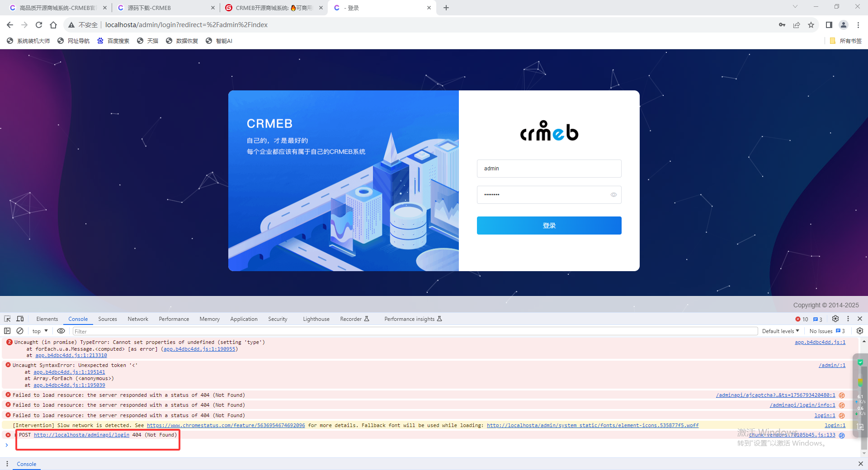The width and height of the screenshot is (868, 470).
Task: Open the Security tab
Action: 278,319
